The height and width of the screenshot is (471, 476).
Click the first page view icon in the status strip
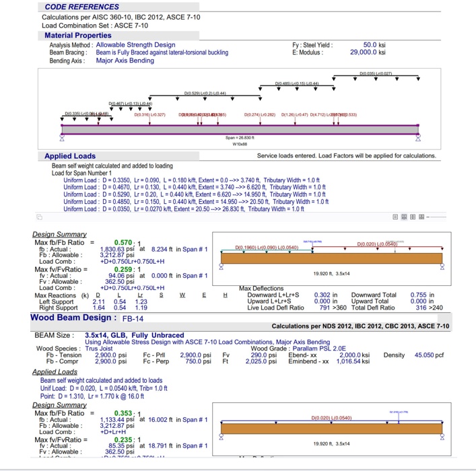[x=395, y=217]
